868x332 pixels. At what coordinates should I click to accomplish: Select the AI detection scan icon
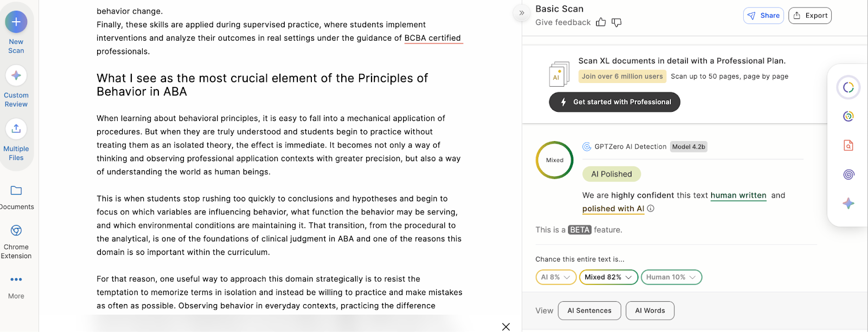[x=847, y=87]
